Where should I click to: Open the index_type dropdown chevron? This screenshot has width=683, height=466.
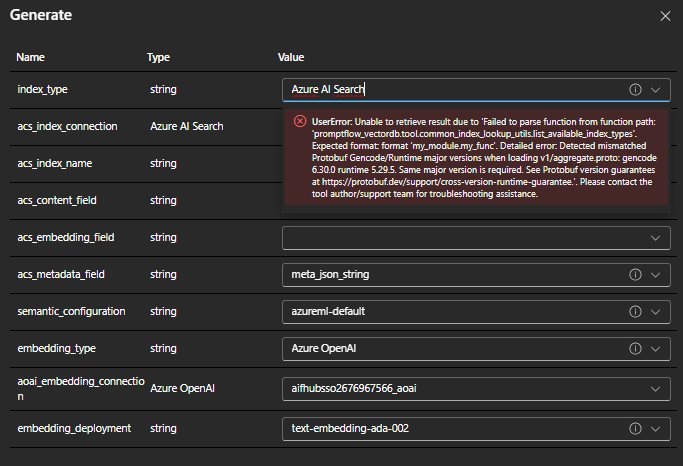(655, 90)
